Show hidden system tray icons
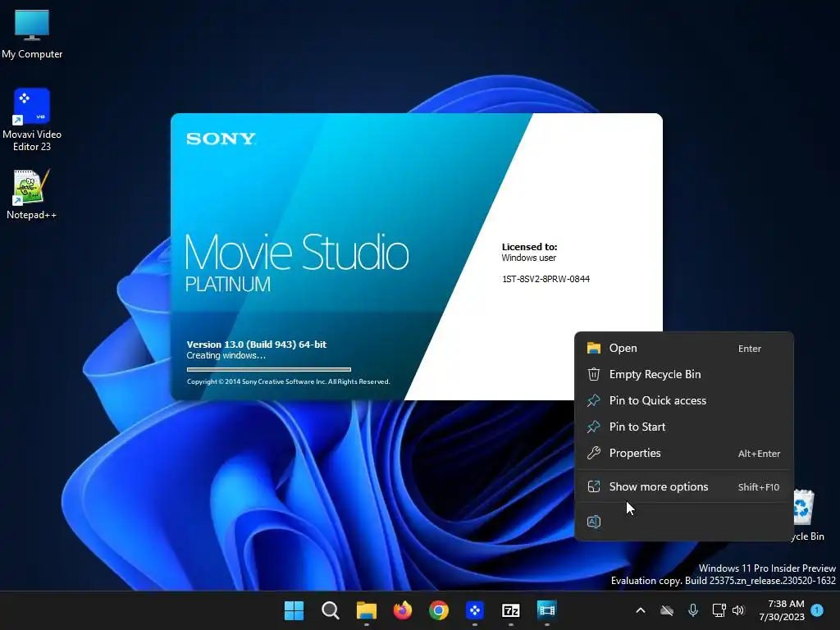The width and height of the screenshot is (840, 630). (x=640, y=610)
